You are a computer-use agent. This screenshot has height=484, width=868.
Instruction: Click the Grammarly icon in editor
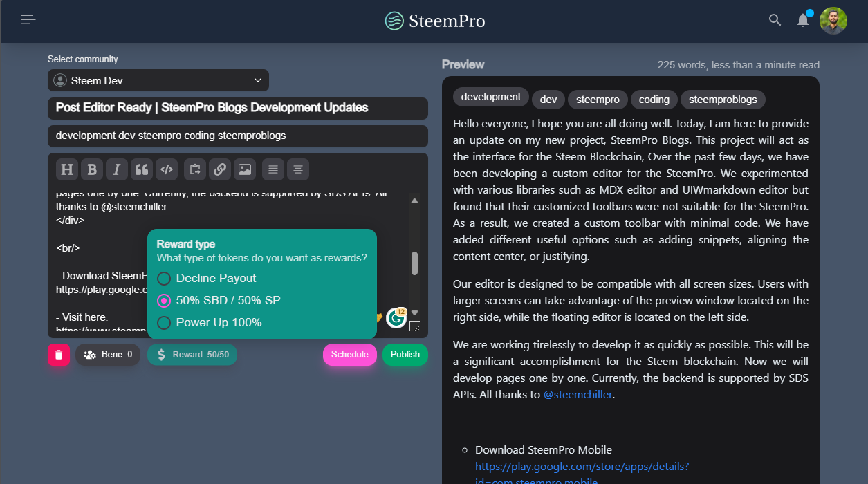click(x=396, y=317)
